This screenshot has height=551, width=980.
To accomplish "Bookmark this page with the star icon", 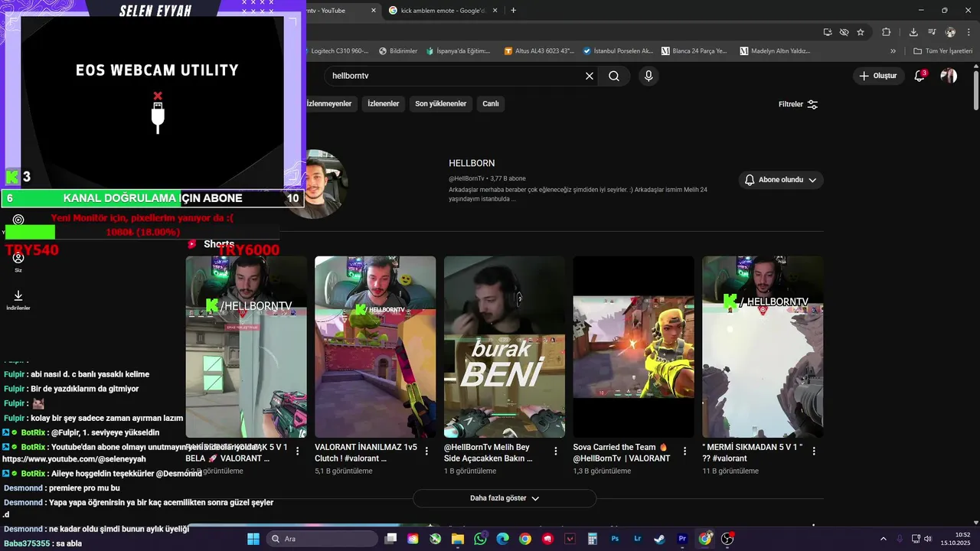I will coord(861,32).
